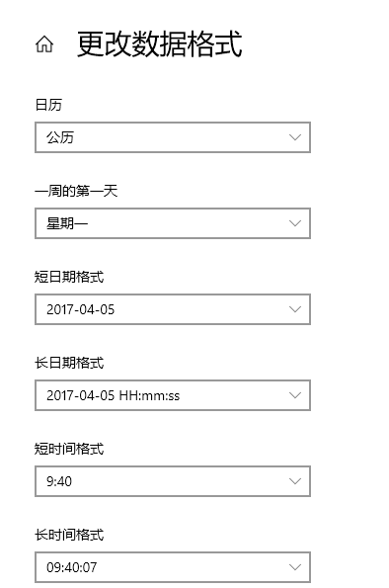Open the 长日期格式 dropdown with HH:mm:ss

(173, 395)
